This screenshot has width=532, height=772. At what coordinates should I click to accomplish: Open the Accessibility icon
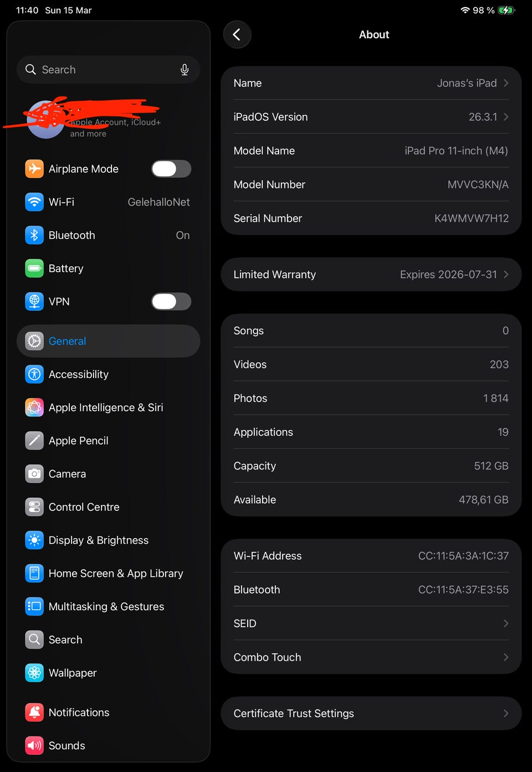tap(34, 374)
